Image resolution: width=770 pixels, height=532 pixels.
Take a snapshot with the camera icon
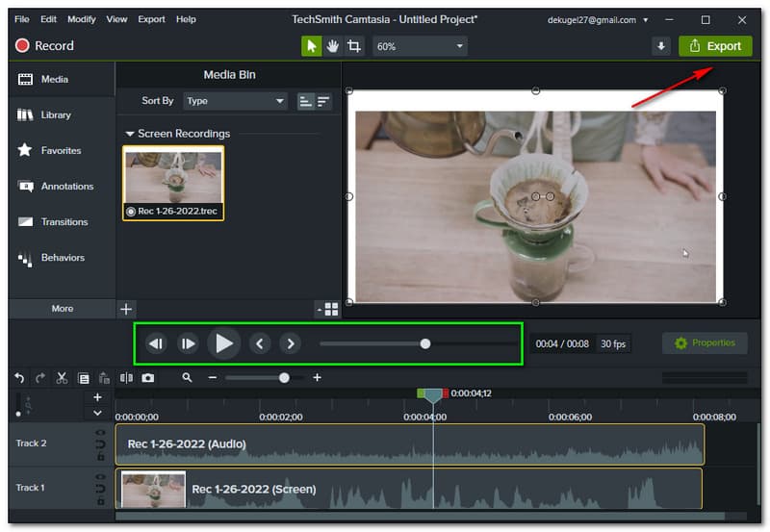click(148, 378)
